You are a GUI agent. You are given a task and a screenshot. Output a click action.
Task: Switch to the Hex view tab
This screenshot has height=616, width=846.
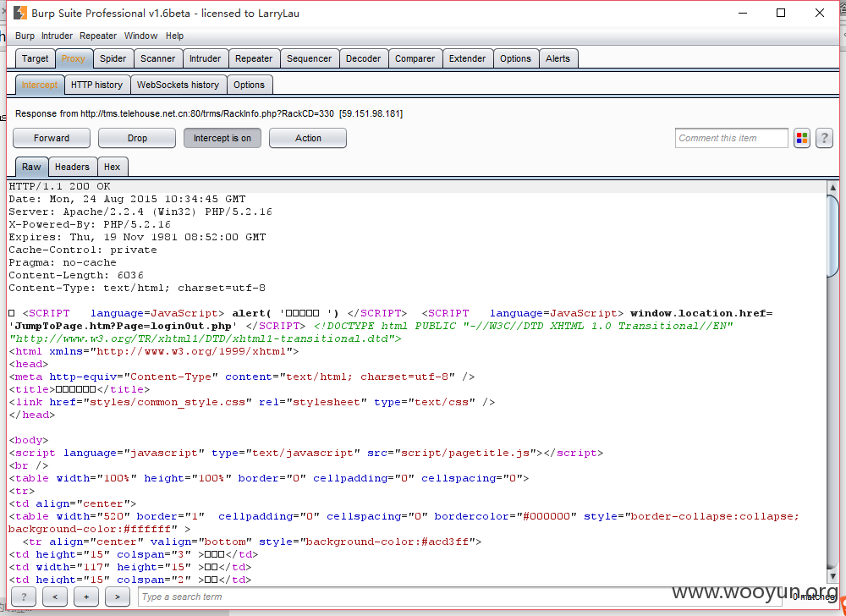pos(113,167)
